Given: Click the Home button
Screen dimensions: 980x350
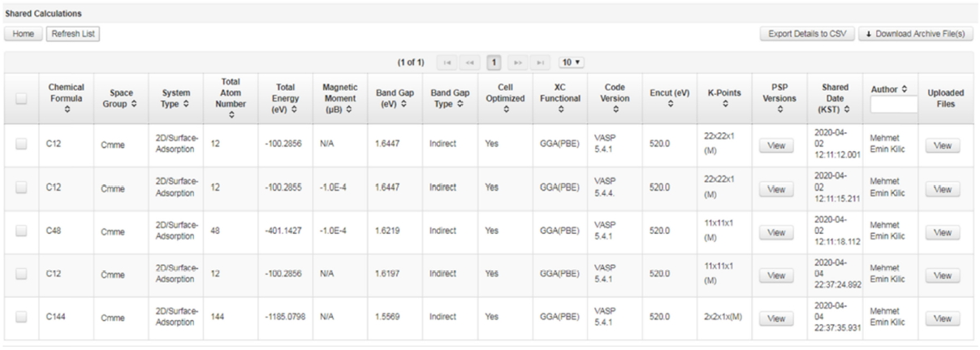Looking at the screenshot, I should (23, 33).
